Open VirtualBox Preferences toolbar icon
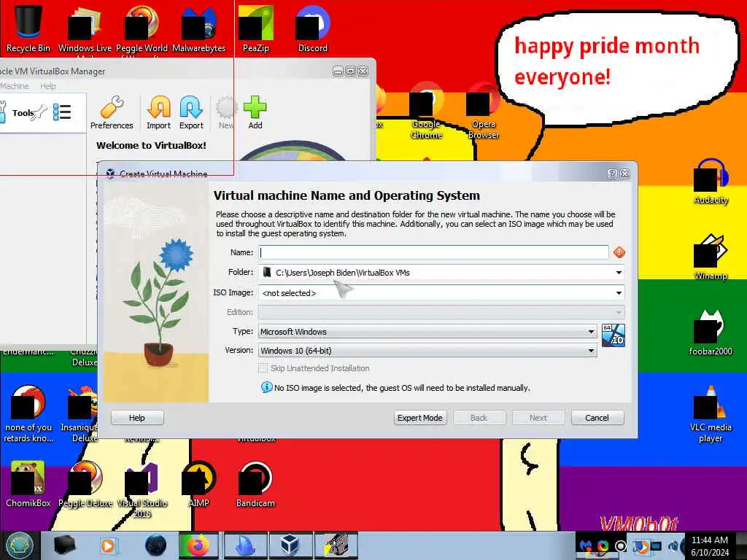This screenshot has height=560, width=747. (112, 112)
